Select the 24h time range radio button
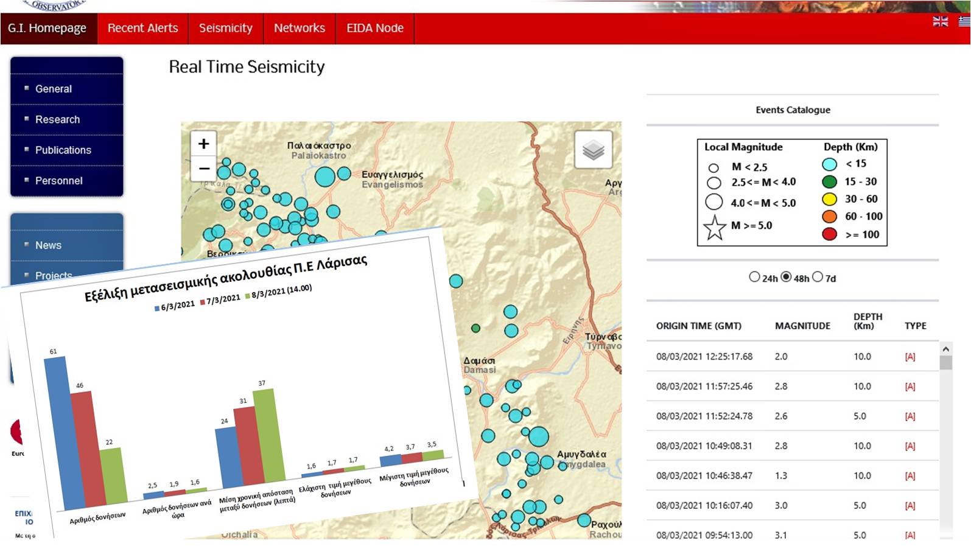 pyautogui.click(x=754, y=277)
